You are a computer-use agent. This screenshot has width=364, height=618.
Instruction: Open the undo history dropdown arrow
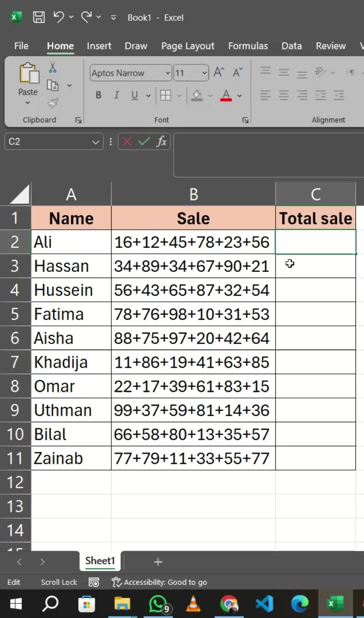coord(71,17)
